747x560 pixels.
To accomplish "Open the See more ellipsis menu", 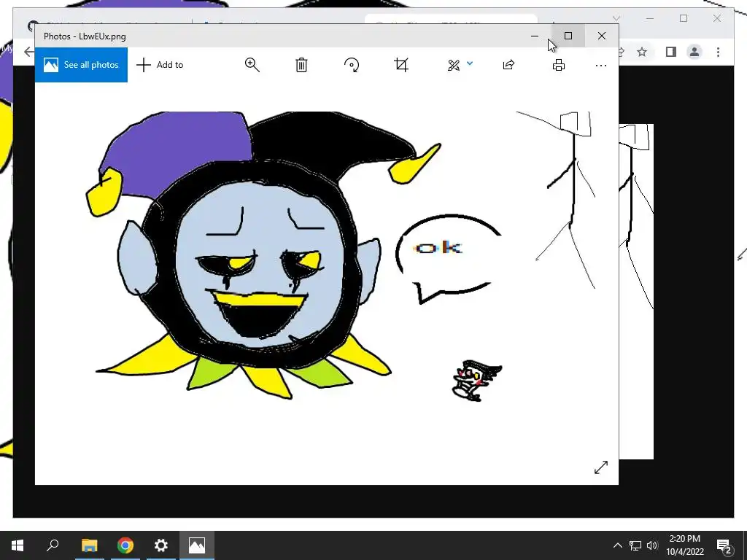I will (x=601, y=65).
